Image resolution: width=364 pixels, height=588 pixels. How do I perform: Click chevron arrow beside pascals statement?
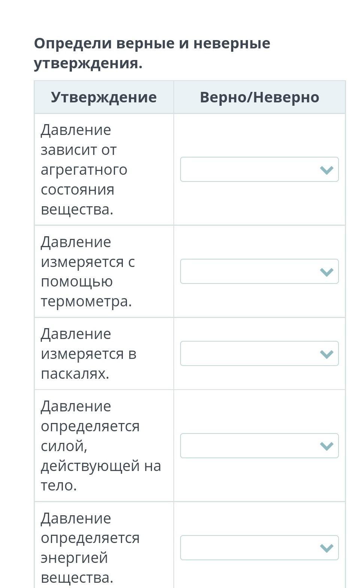(327, 354)
